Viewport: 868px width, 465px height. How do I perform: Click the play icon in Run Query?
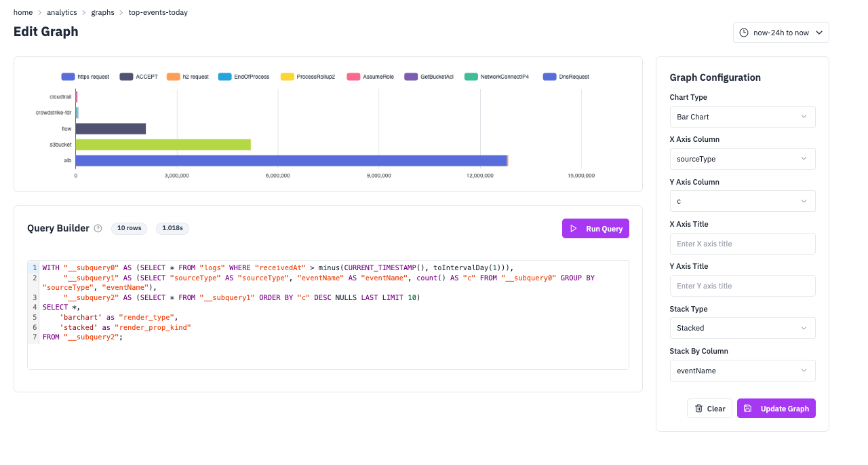pyautogui.click(x=574, y=229)
